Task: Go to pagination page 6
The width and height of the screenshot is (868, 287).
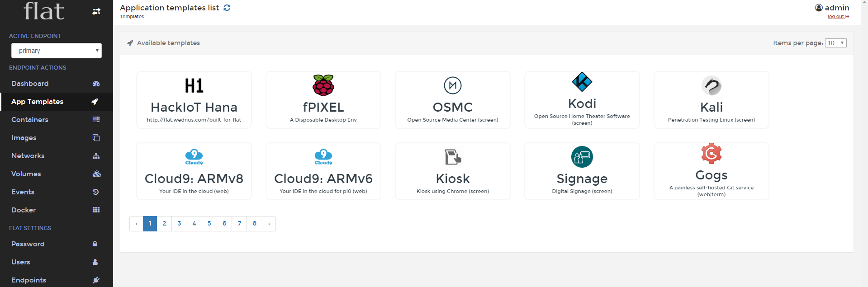Action: (x=224, y=224)
